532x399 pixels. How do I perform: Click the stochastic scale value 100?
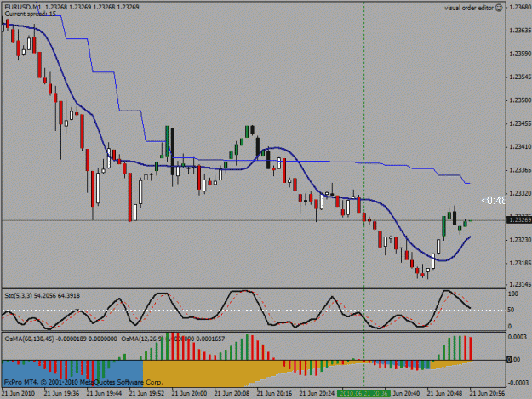[513, 294]
